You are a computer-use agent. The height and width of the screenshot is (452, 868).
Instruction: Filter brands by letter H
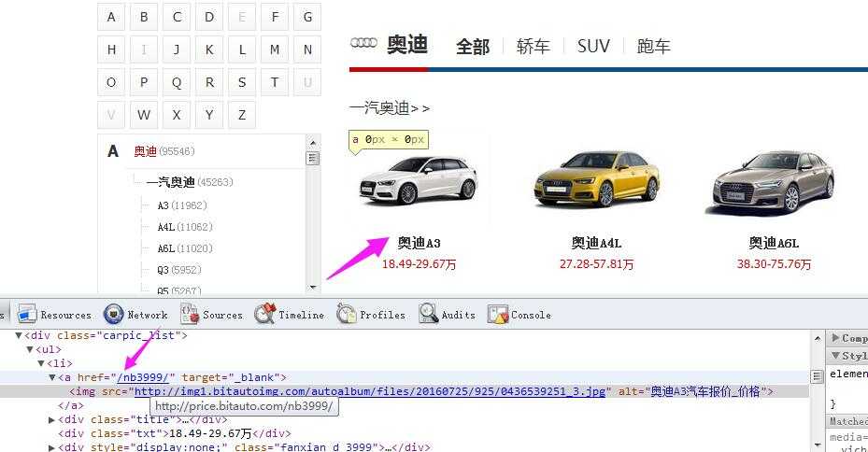111,49
